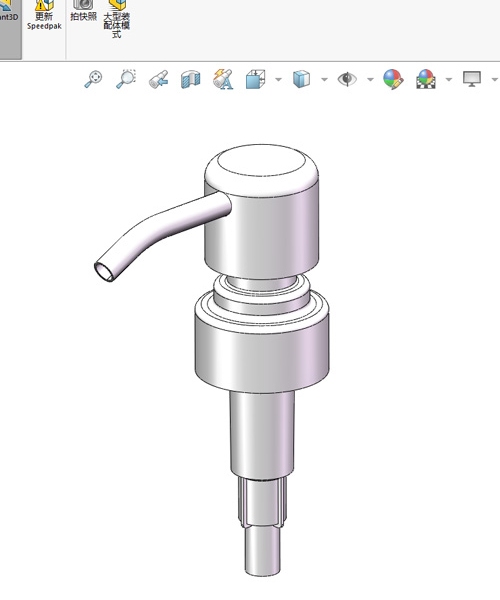Screen dimensions: 500x600
Task: Select the Zoom to Area tool
Action: click(x=126, y=79)
